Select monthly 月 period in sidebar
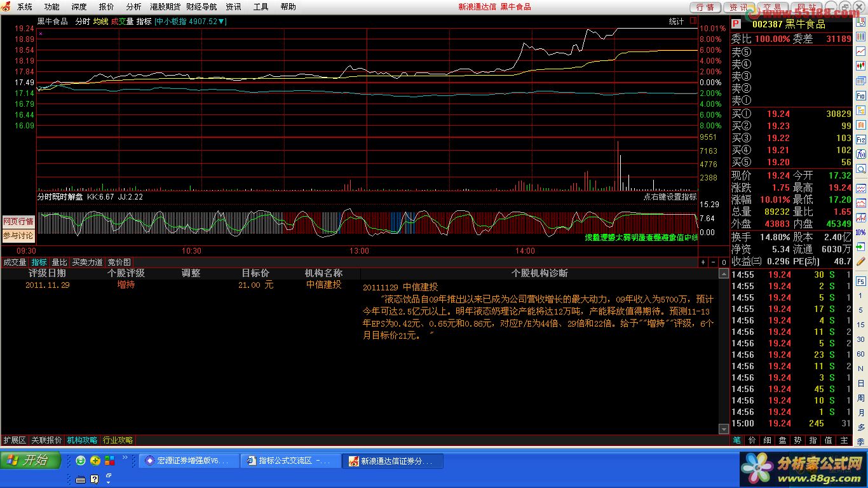868x488 pixels. (860, 412)
